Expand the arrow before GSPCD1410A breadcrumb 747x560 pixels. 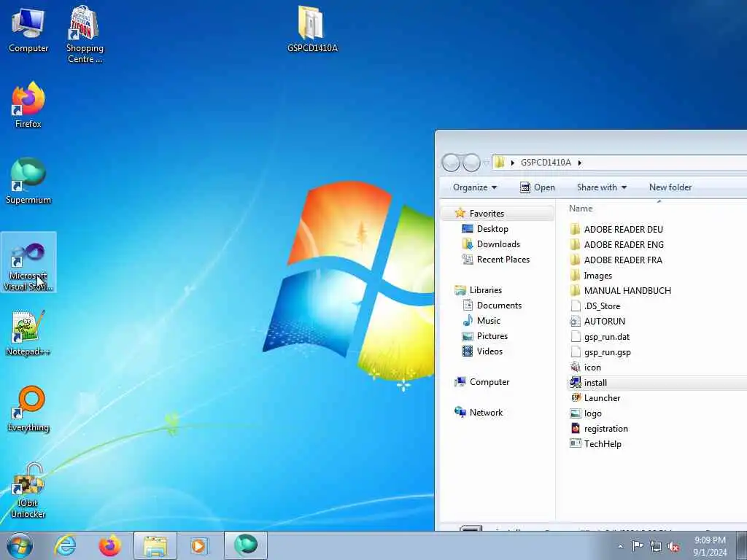click(x=513, y=163)
